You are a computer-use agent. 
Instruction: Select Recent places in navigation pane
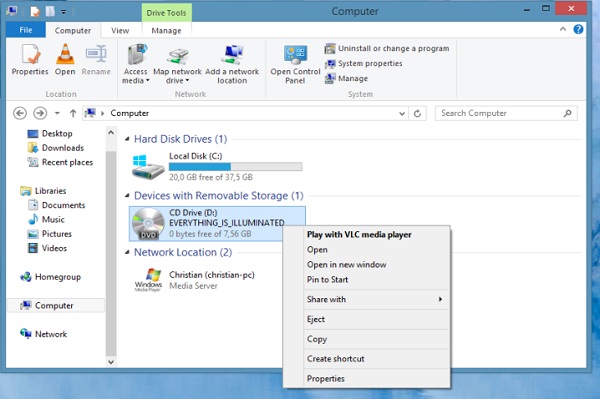point(60,162)
